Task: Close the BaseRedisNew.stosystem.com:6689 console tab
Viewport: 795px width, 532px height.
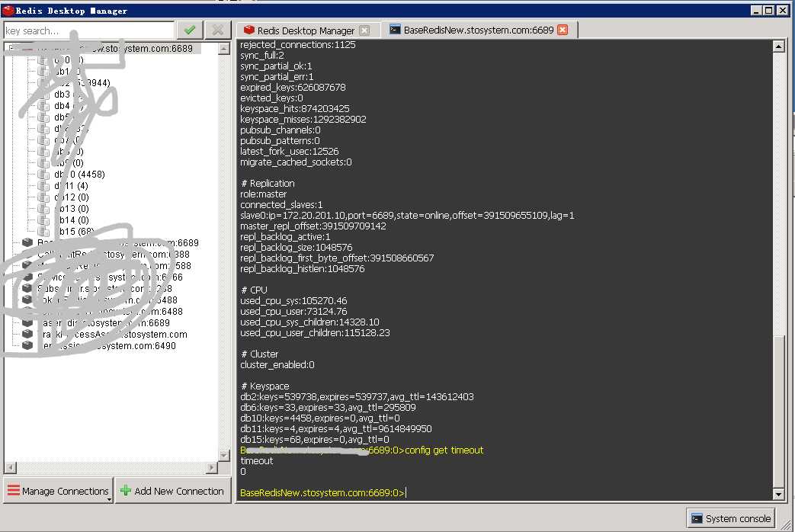Action: 563,30
